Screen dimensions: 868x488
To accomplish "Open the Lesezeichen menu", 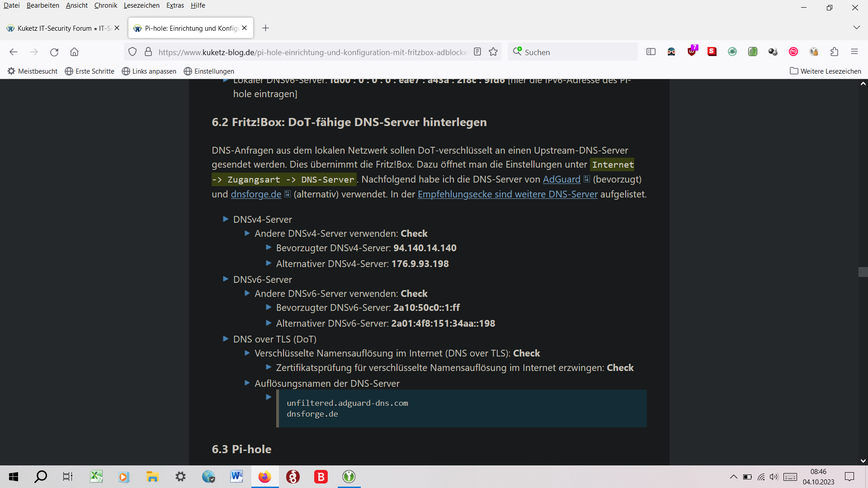I will 141,5.
